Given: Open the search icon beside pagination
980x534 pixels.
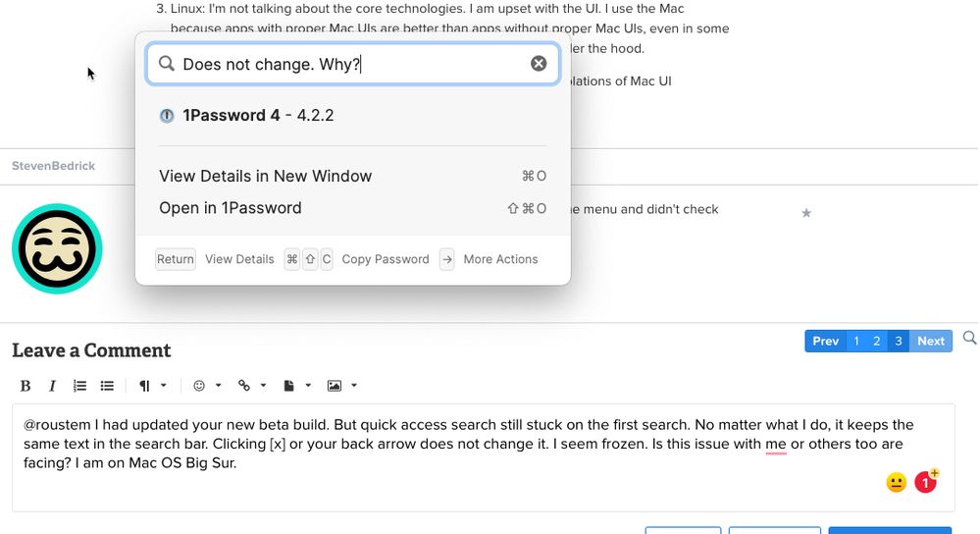Looking at the screenshot, I should coord(969,339).
